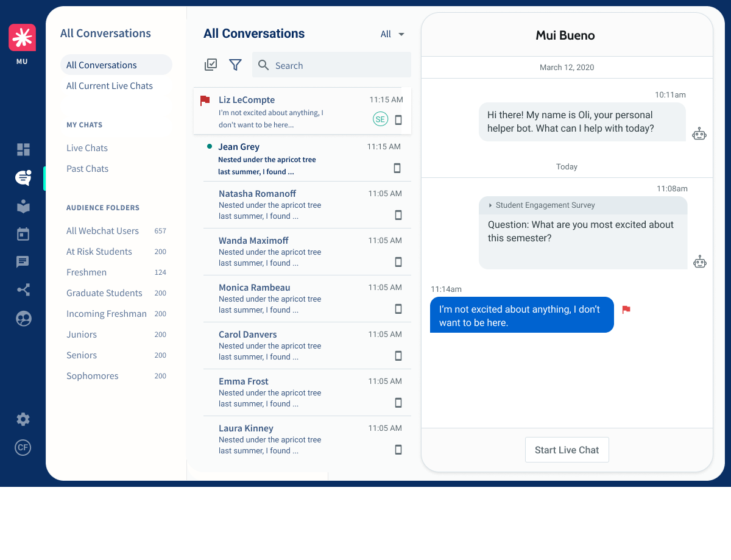Open the calendar icon in sidebar

coord(23,234)
